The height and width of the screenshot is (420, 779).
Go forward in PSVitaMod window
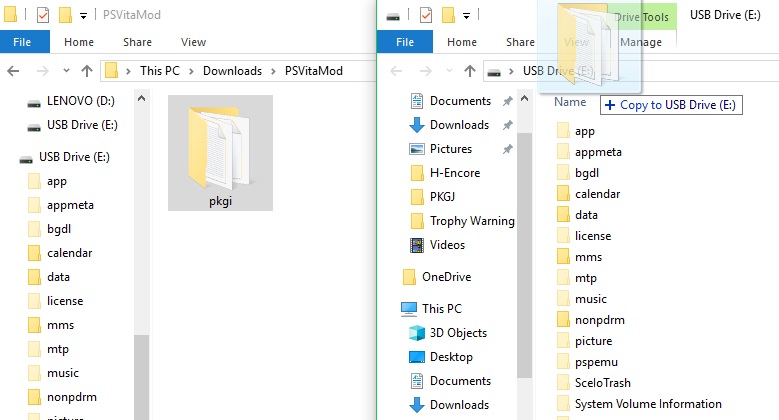43,71
